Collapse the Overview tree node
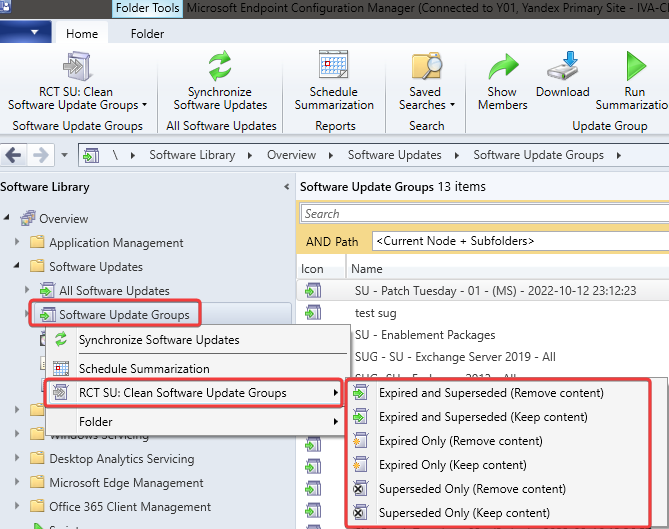This screenshot has height=529, width=669. 7,218
